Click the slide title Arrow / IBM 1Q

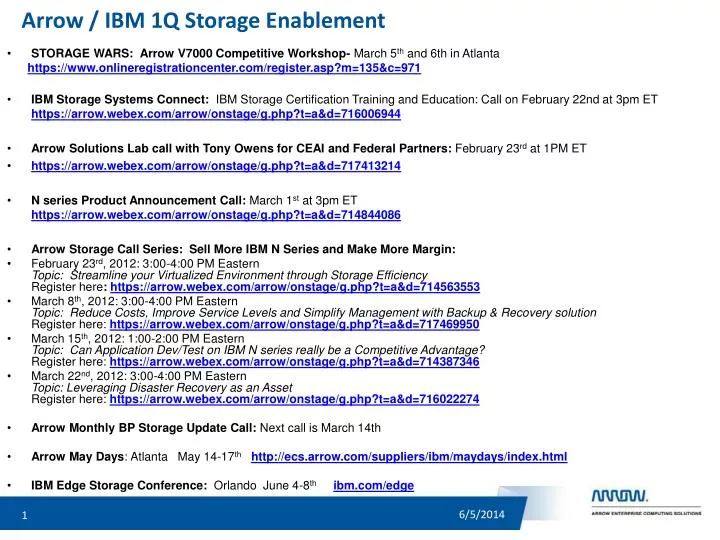[203, 21]
